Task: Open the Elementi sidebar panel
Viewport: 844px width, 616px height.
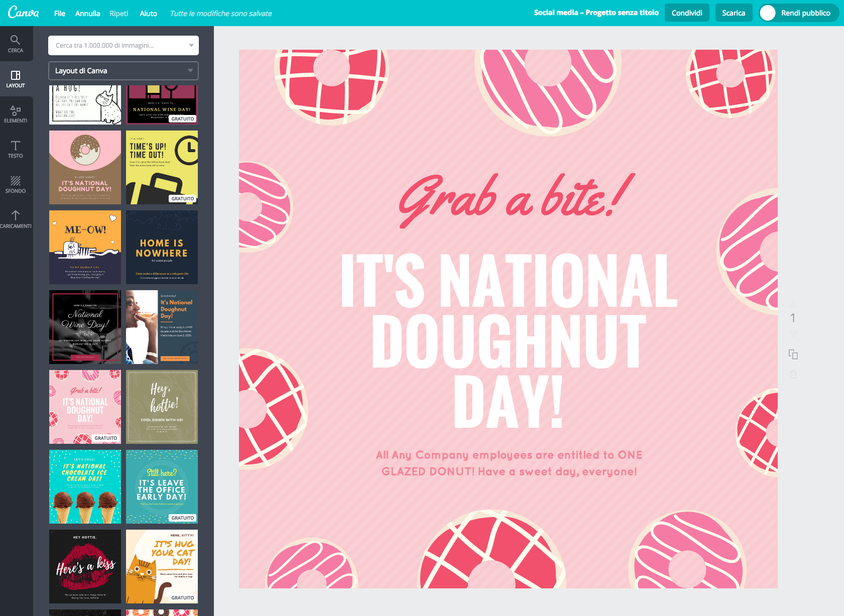Action: click(16, 114)
